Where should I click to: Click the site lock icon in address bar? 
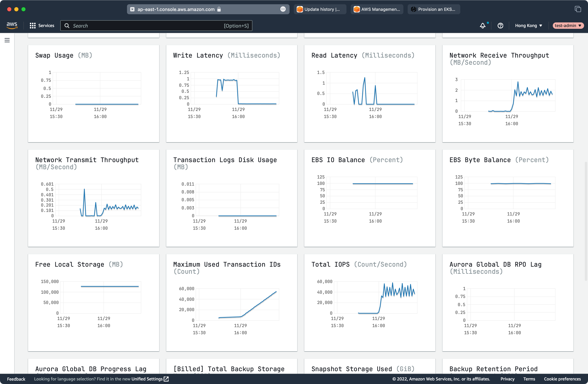click(x=219, y=9)
